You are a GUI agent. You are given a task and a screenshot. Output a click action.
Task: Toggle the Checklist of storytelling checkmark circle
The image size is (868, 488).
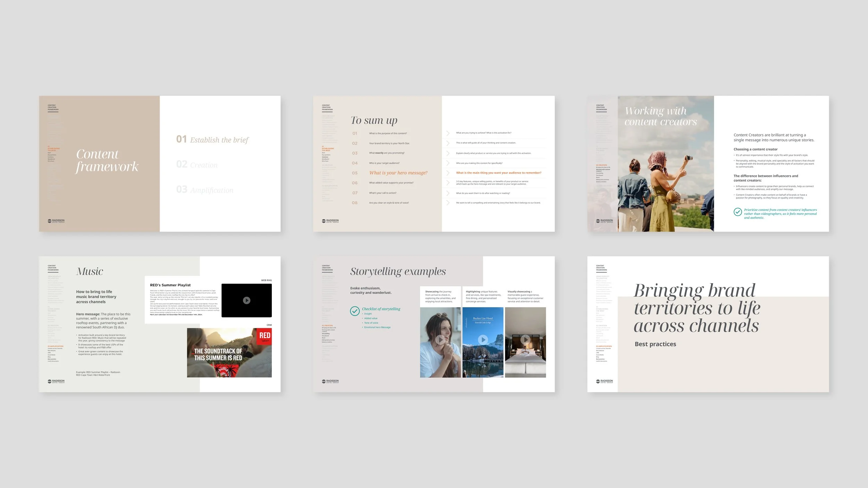pyautogui.click(x=354, y=311)
